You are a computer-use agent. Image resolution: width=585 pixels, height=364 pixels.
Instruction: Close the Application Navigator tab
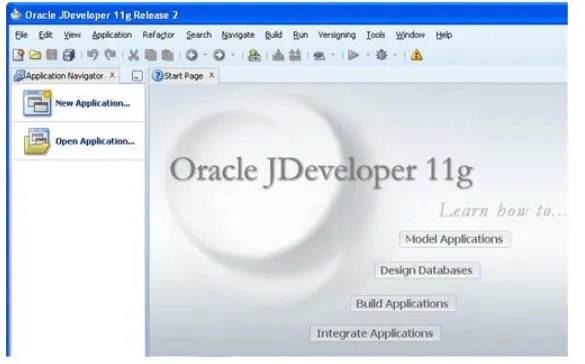pyautogui.click(x=112, y=75)
